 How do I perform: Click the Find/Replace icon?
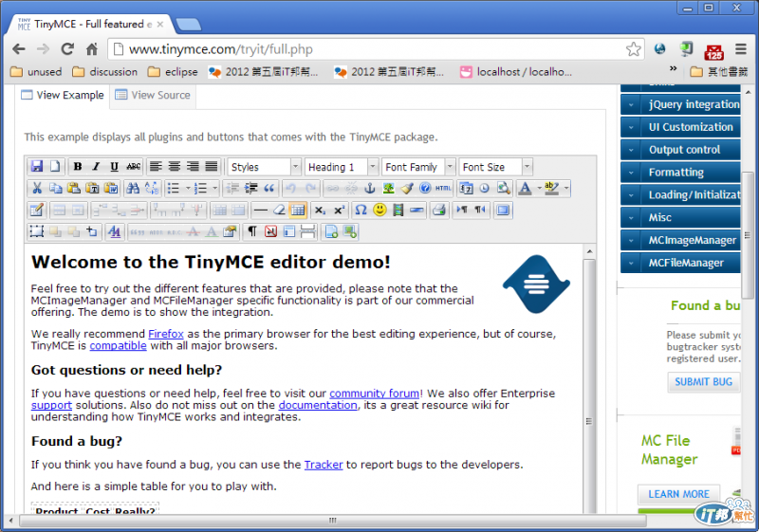[152, 188]
